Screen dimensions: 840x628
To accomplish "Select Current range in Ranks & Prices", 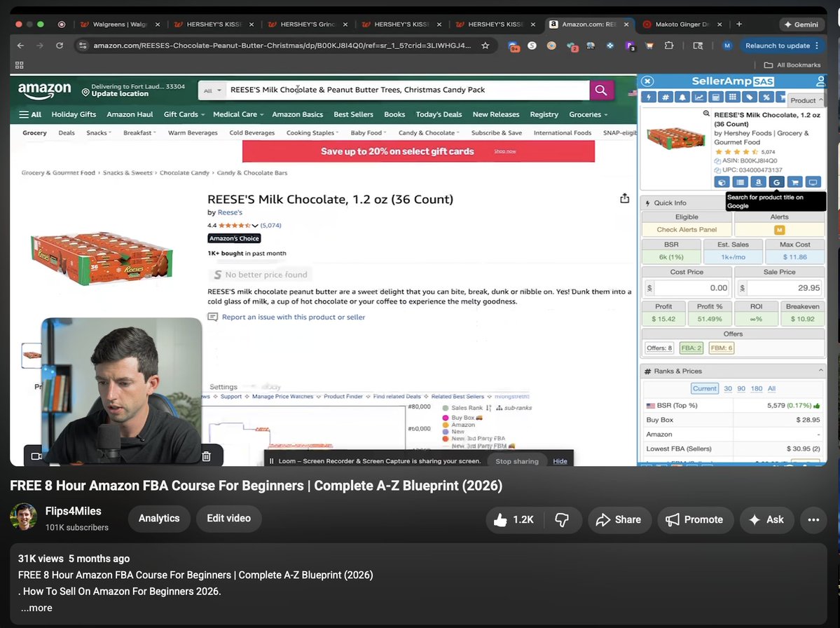I will pyautogui.click(x=704, y=388).
